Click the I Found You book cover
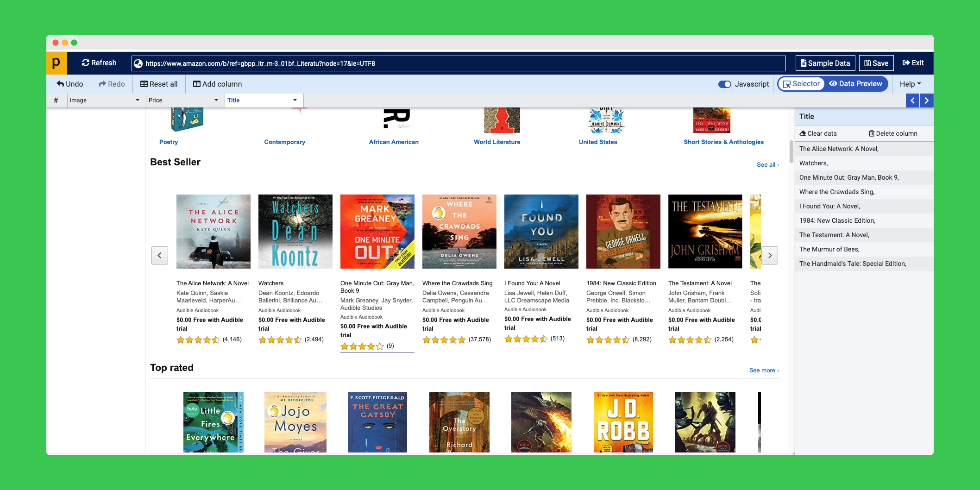The width and height of the screenshot is (980, 490). click(x=541, y=232)
